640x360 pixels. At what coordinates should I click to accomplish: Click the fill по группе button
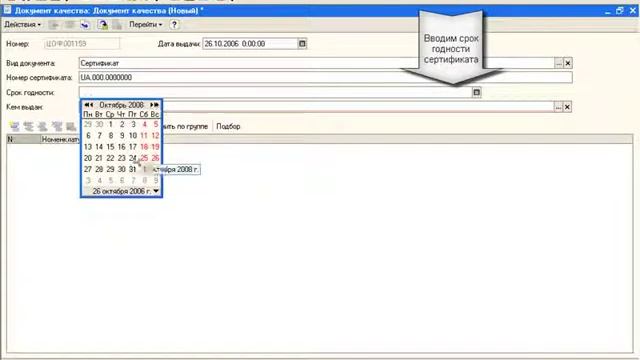click(x=186, y=127)
